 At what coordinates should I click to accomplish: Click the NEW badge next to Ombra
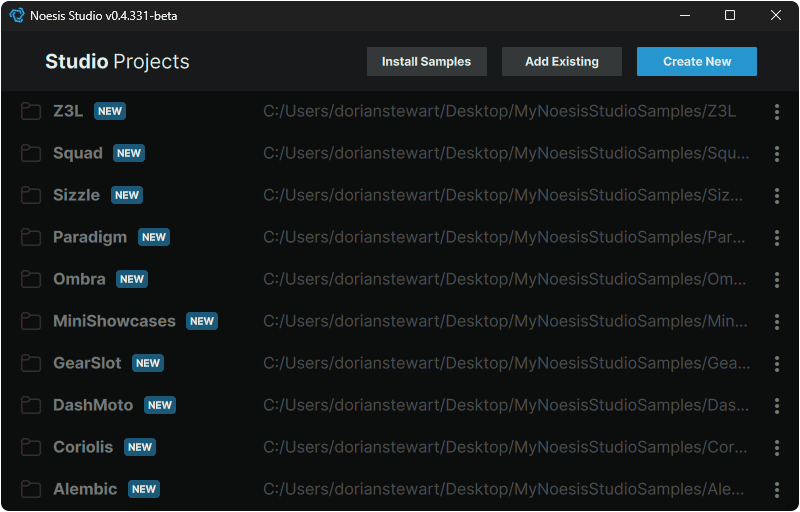132,279
